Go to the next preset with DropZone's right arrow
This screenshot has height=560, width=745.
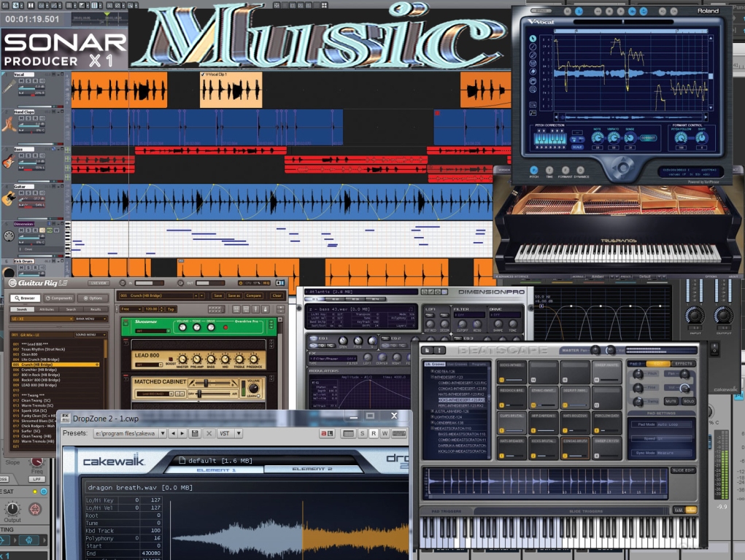tap(182, 433)
